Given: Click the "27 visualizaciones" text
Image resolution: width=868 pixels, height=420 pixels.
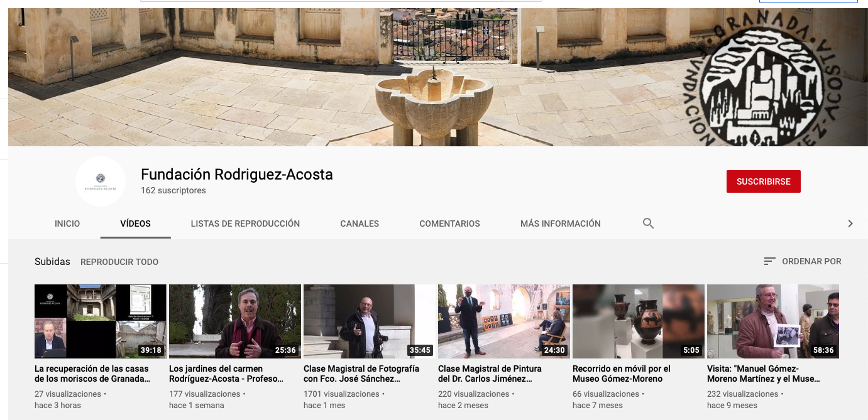Looking at the screenshot, I should tap(68, 394).
